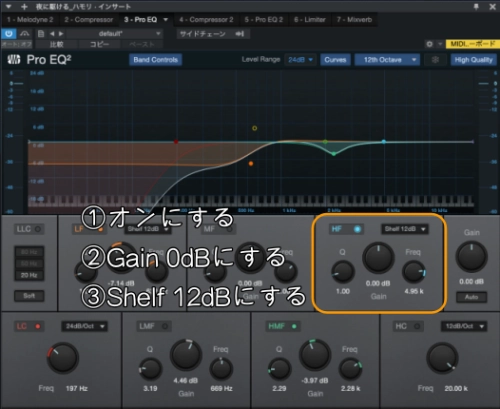The width and height of the screenshot is (500, 409).
Task: Click the snowflake freeze spectrum icon
Action: tap(435, 60)
